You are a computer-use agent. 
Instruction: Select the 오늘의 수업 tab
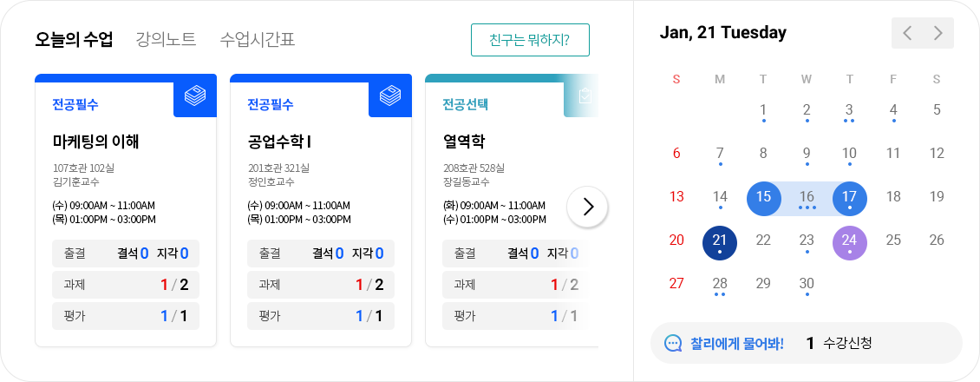[x=74, y=39]
